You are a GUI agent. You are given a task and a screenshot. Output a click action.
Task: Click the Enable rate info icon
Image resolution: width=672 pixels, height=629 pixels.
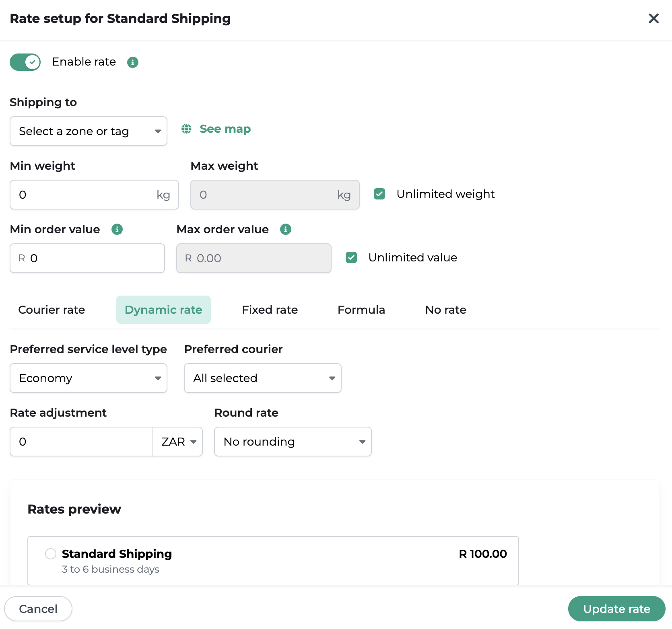133,62
